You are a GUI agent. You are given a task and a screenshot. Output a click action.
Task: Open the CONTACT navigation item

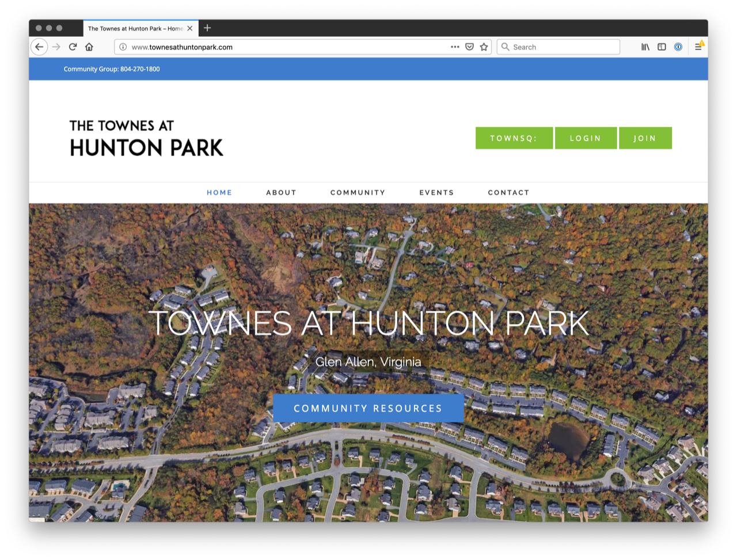pos(508,193)
